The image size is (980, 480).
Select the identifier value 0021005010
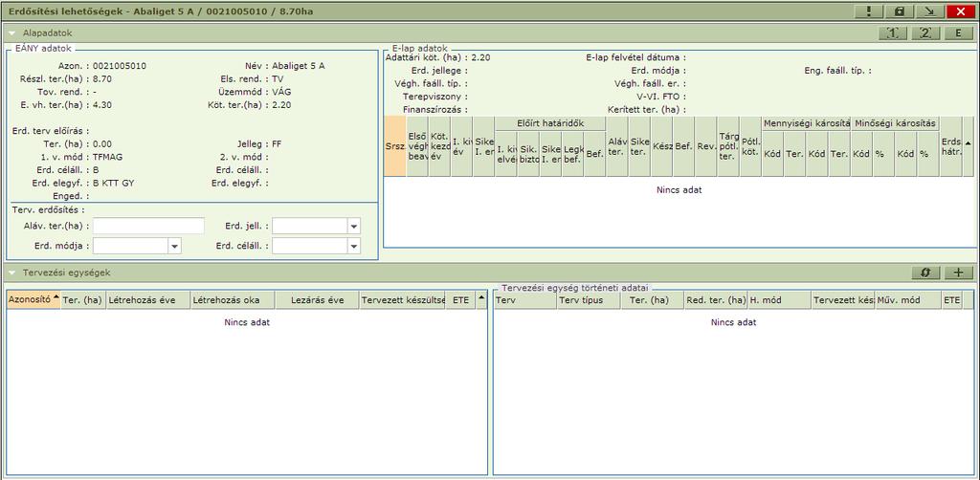120,66
